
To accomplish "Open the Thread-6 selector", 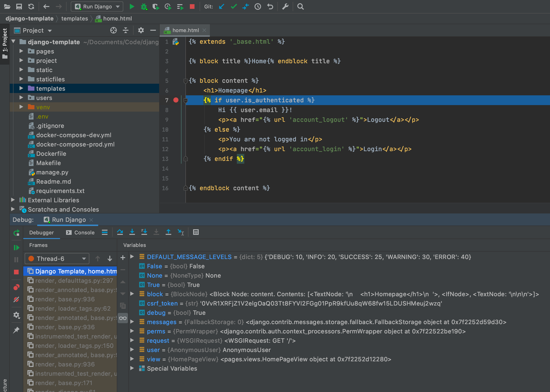I will click(57, 259).
